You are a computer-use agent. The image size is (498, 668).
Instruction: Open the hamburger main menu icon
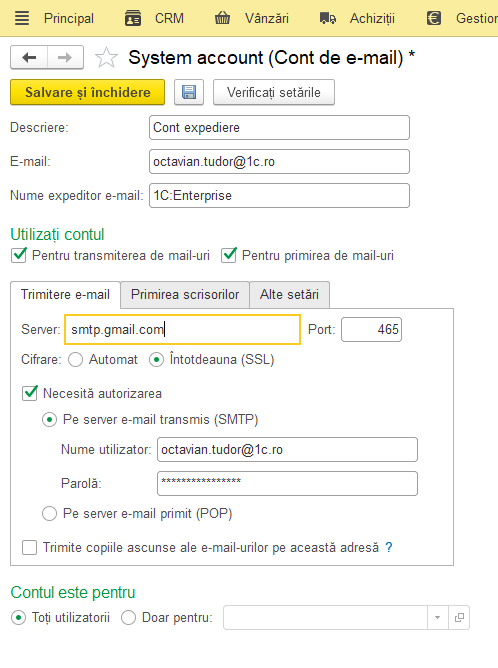click(22, 18)
